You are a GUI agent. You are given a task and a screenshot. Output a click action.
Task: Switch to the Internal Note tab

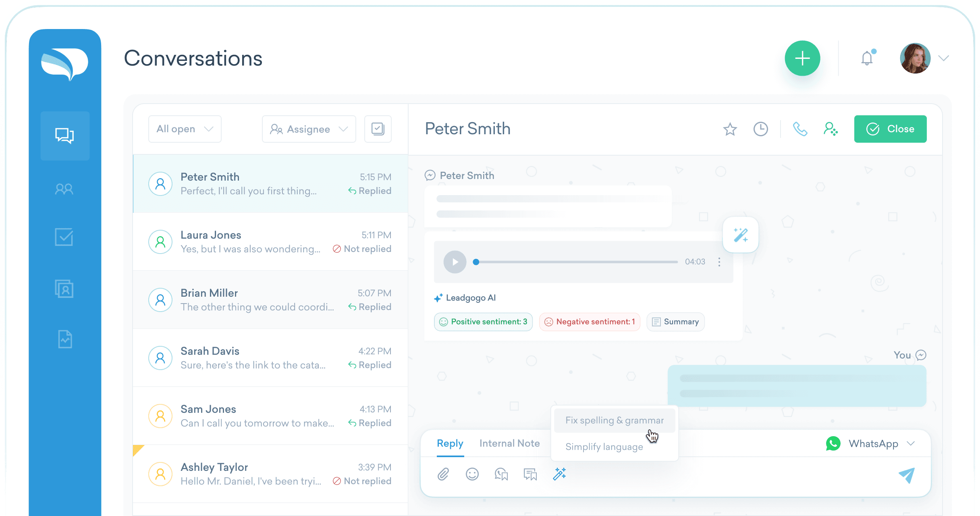point(509,443)
